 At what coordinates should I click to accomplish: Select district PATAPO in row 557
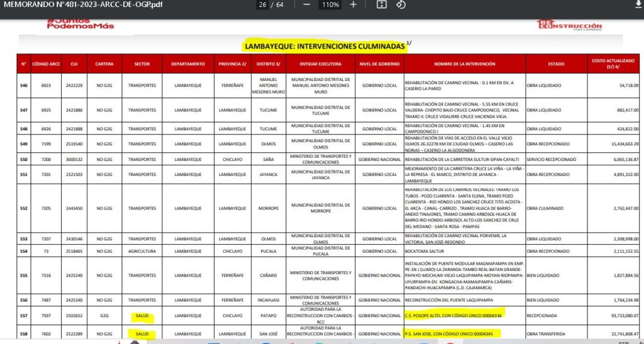tap(269, 316)
